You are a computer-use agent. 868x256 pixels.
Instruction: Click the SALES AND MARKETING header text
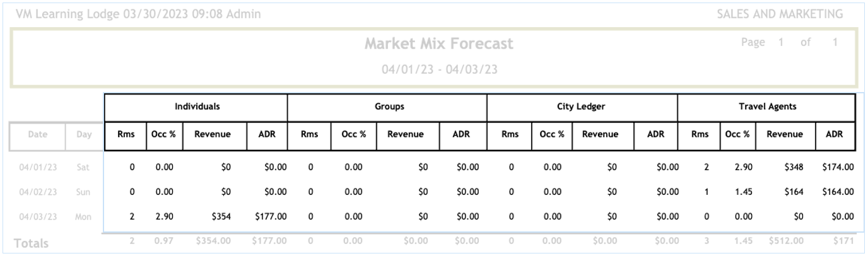pyautogui.click(x=780, y=14)
